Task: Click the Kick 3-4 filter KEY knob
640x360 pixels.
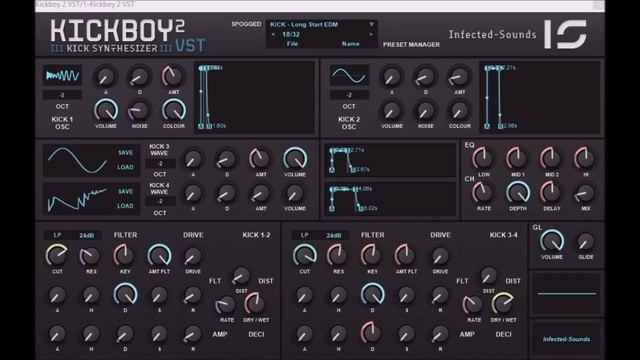Action: point(372,256)
